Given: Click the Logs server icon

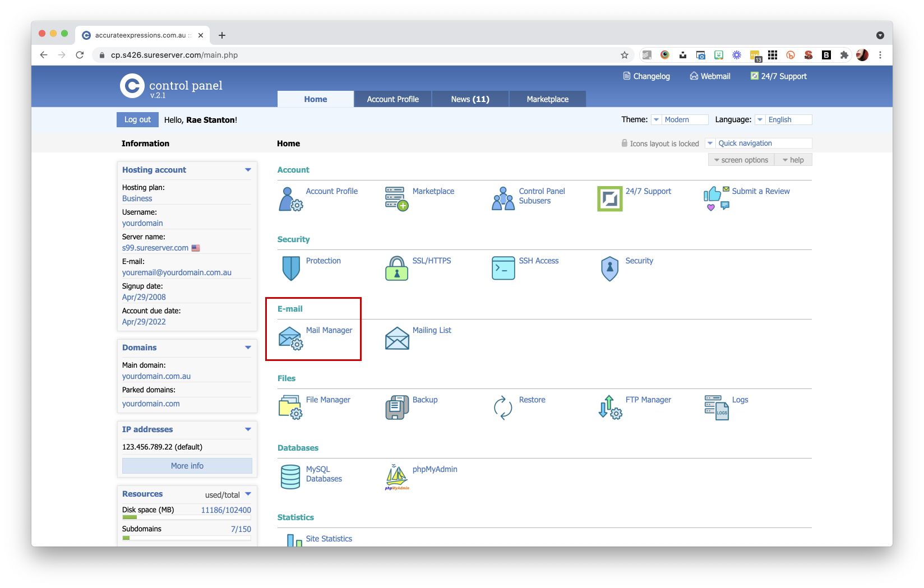Looking at the screenshot, I should point(717,408).
